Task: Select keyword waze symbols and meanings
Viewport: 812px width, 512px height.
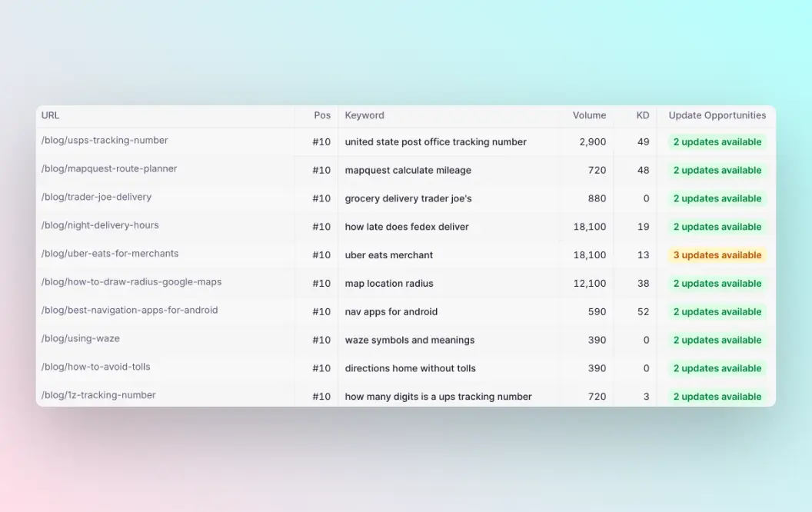Action: point(410,340)
